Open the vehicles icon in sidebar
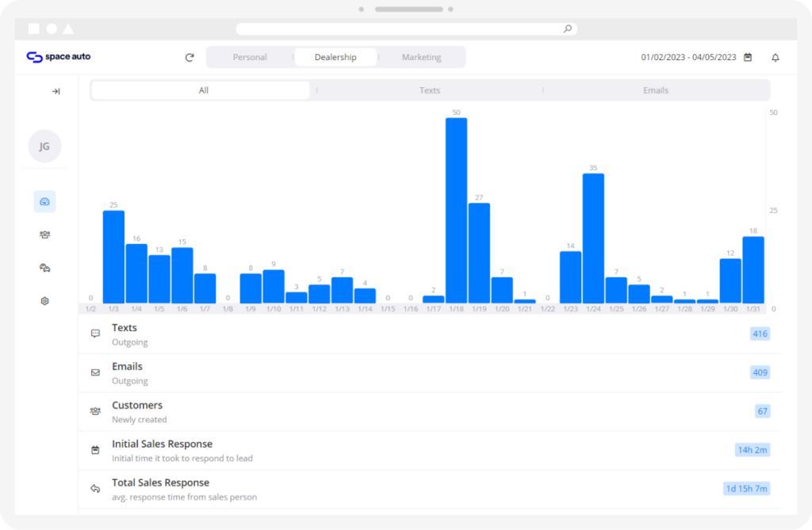This screenshot has height=530, width=812. (x=45, y=268)
